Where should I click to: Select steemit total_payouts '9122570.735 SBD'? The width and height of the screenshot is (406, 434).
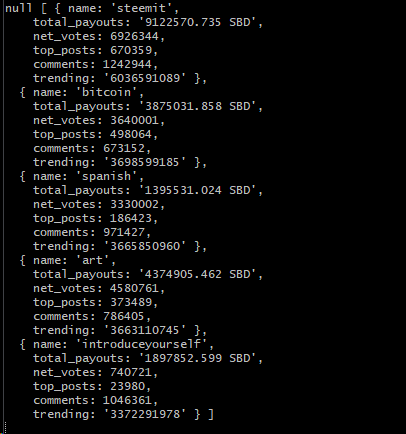197,22
